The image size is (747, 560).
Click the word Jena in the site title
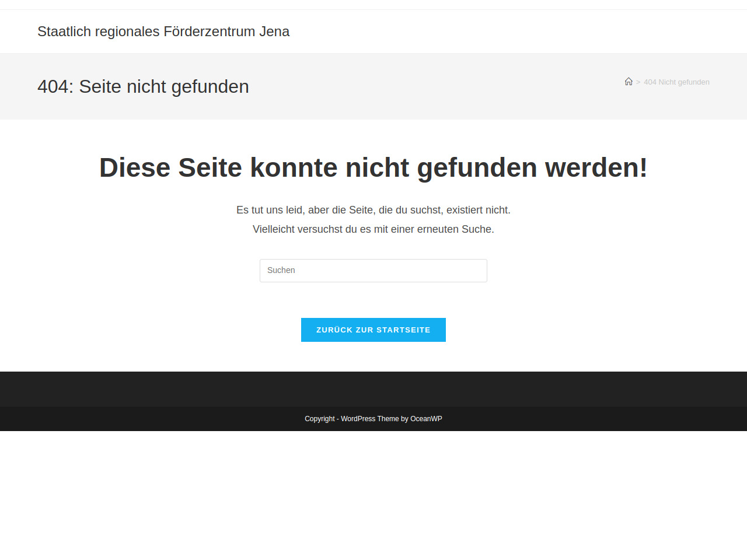[274, 32]
